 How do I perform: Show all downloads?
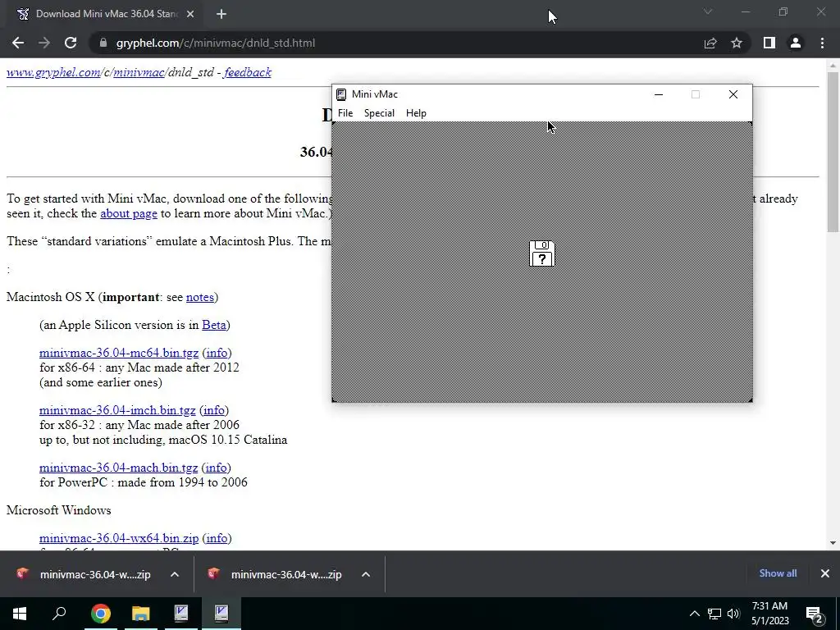778,573
